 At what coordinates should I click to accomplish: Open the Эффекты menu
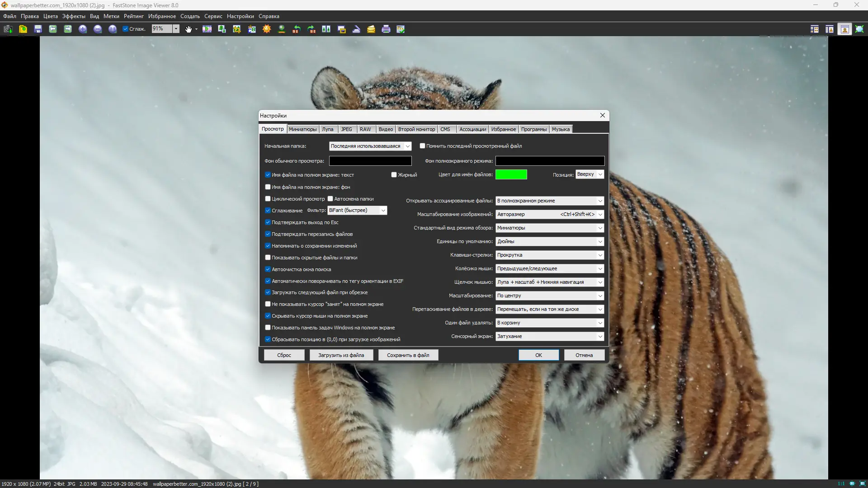click(74, 16)
